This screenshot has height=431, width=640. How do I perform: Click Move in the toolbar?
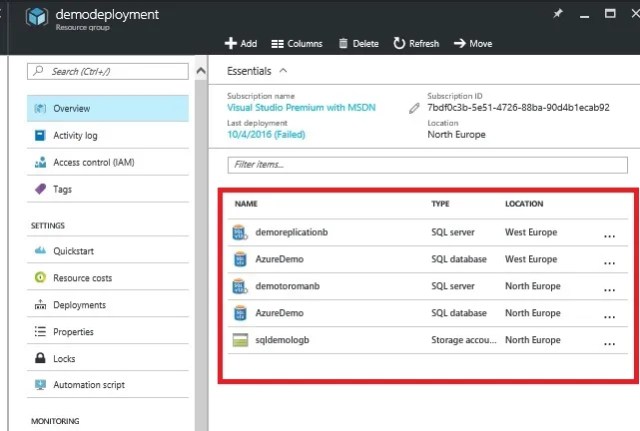(x=473, y=43)
